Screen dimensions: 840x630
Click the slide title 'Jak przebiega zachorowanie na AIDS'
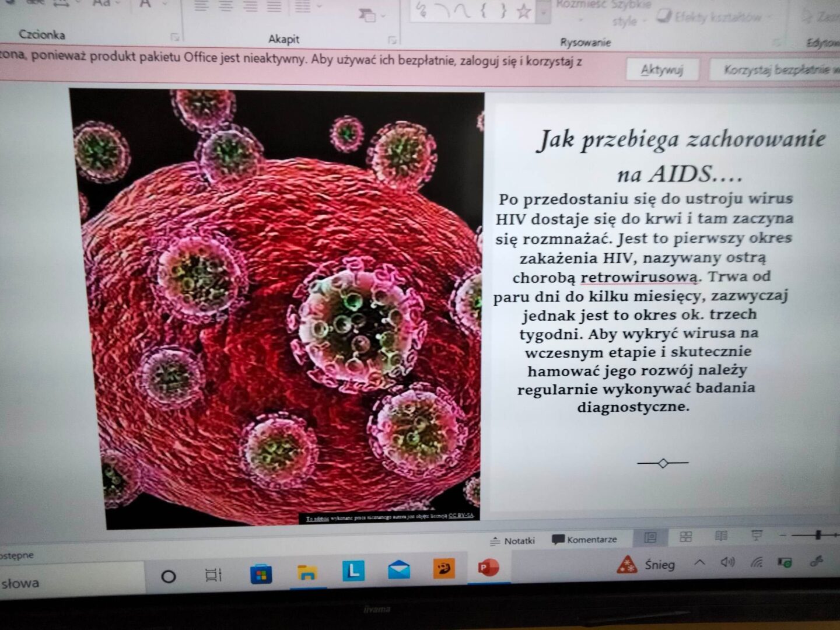[x=681, y=156]
